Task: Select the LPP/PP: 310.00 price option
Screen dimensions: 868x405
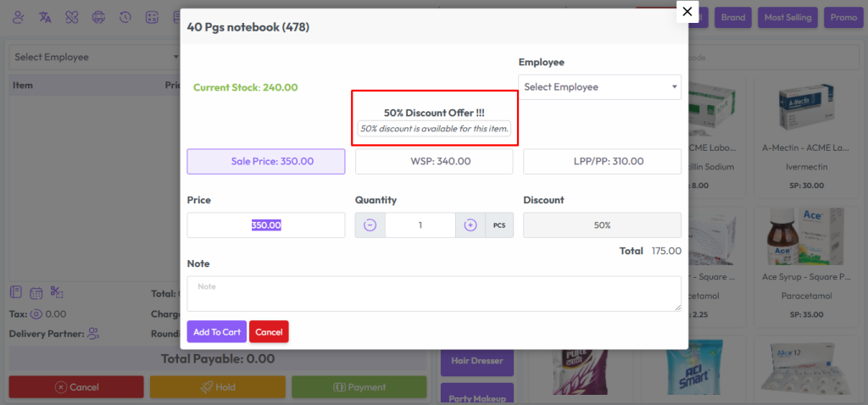Action: click(602, 162)
